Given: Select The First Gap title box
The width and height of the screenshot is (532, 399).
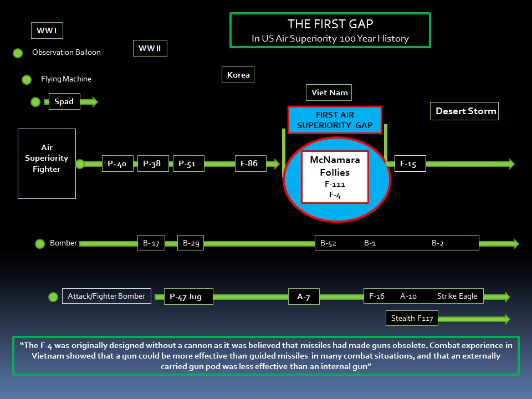Looking at the screenshot, I should tap(330, 30).
